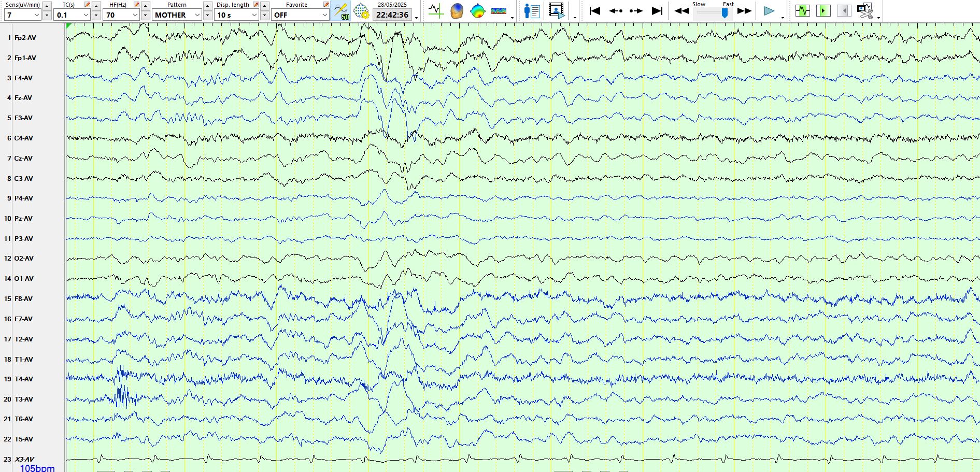Screen dimensions: 980x472
Task: Edit the HF(Hz) list with pencil icon
Action: tap(136, 5)
